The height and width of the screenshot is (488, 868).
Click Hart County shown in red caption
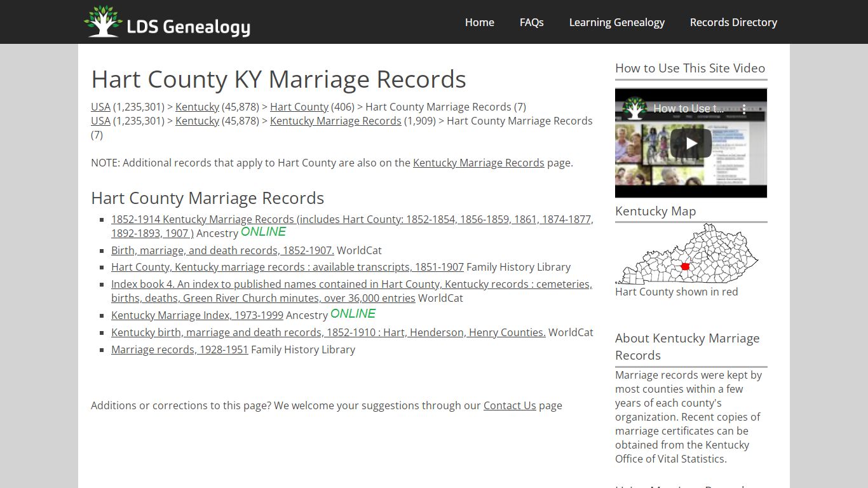[x=676, y=292]
